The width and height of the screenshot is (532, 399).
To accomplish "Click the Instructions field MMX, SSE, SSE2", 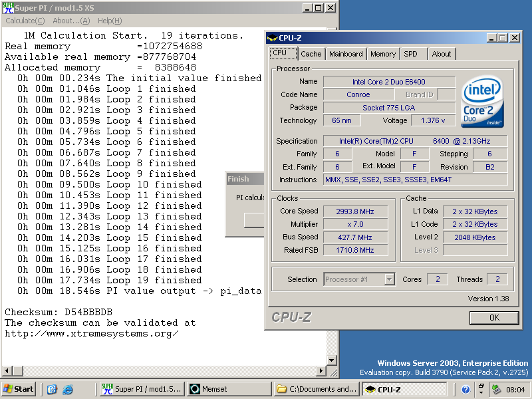I will 415,180.
